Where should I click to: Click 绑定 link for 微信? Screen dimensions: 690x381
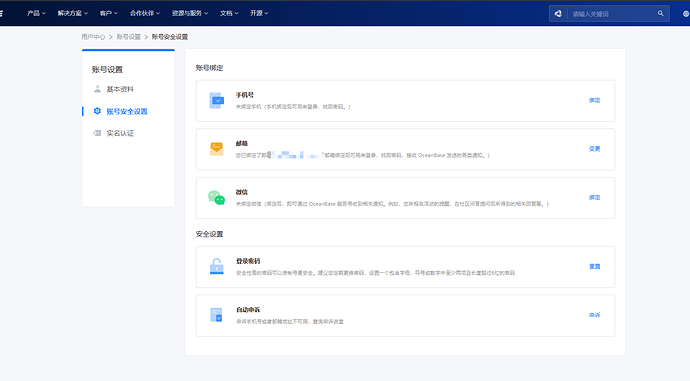click(x=595, y=198)
